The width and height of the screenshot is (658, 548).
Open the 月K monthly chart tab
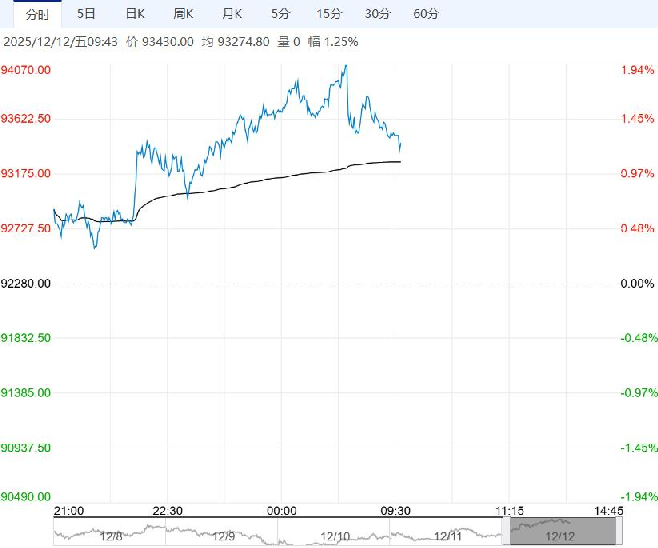(232, 14)
